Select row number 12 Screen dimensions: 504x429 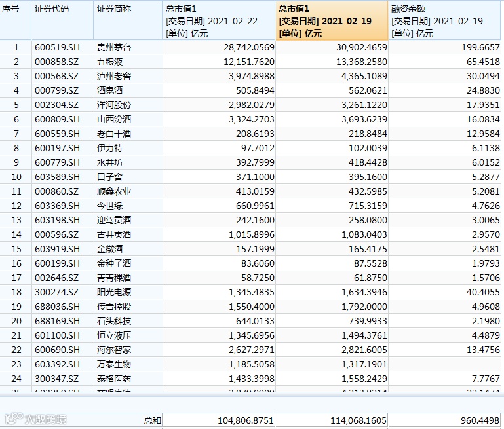point(16,206)
